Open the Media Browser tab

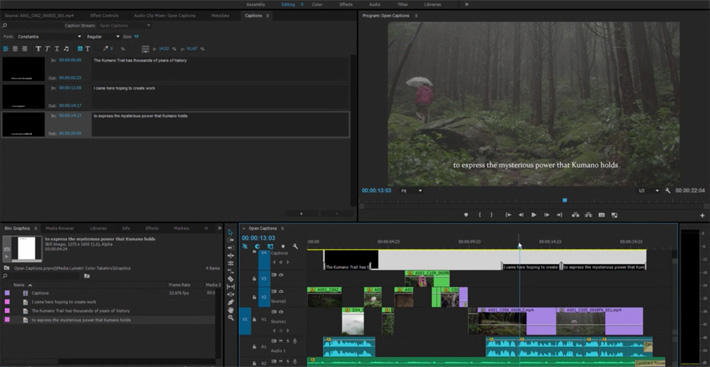[60, 228]
